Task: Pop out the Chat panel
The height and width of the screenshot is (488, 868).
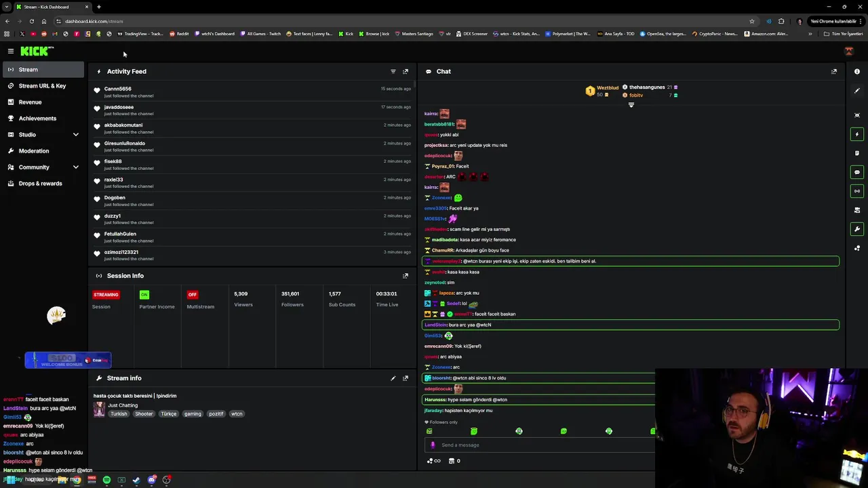Action: click(834, 71)
